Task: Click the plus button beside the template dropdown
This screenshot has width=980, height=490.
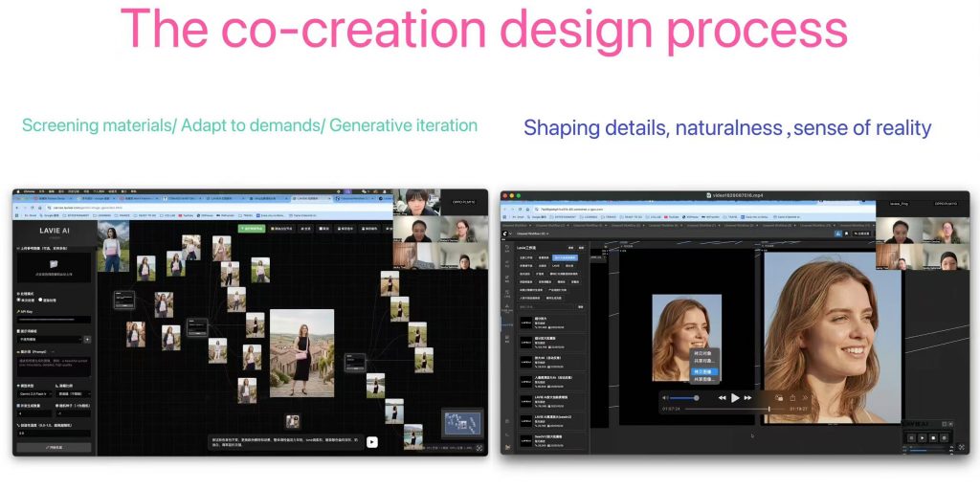Action: click(88, 339)
